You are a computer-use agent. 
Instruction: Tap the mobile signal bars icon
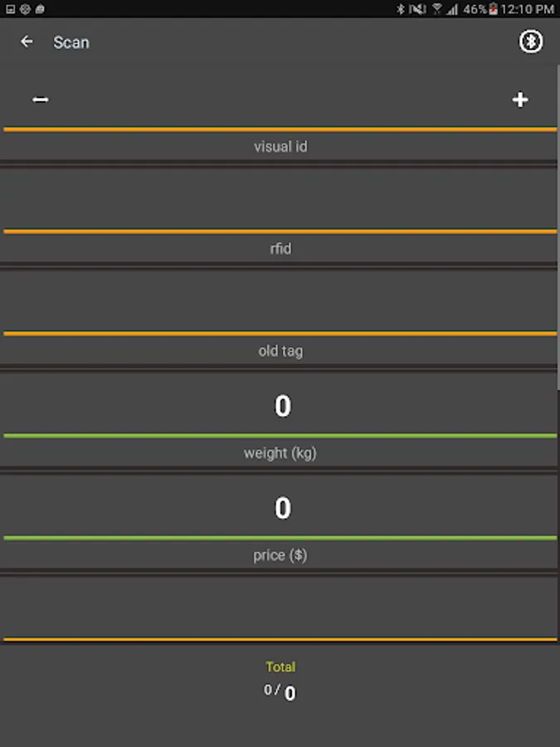[452, 9]
